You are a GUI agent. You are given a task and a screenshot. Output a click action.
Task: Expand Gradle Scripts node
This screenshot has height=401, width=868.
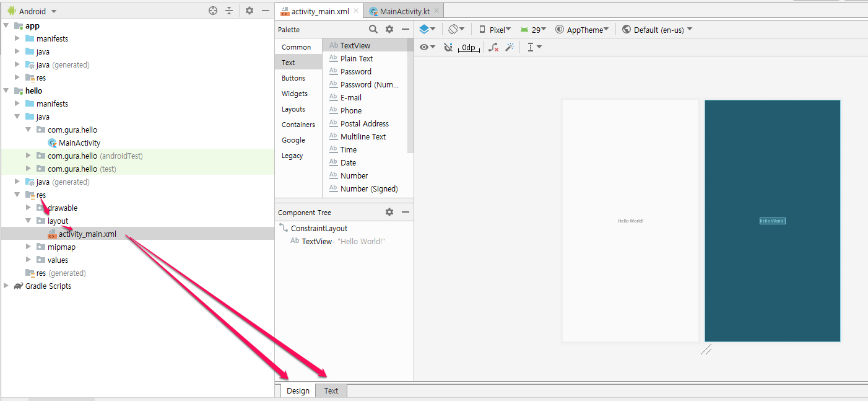(x=6, y=286)
